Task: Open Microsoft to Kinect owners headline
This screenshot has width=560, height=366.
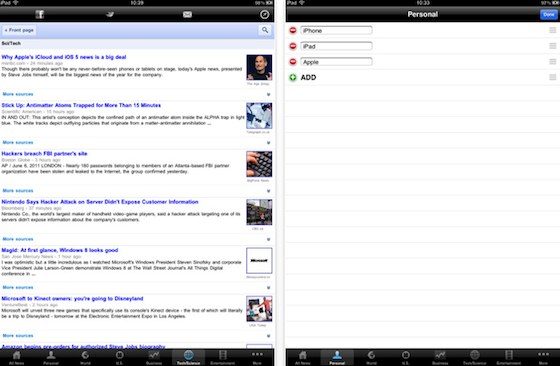Action: [x=72, y=299]
